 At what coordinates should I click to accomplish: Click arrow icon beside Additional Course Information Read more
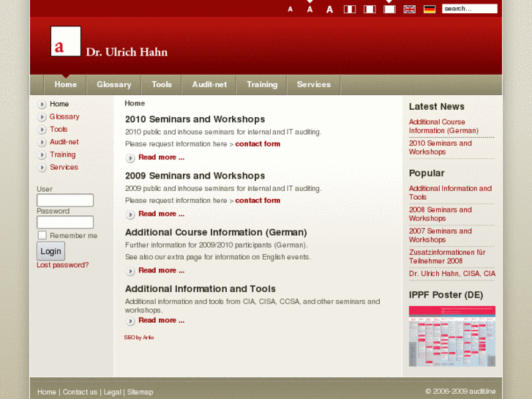(x=130, y=271)
